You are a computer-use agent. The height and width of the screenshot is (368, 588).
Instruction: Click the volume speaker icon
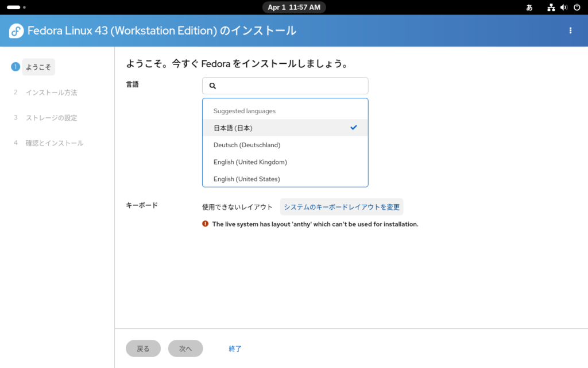tap(563, 7)
